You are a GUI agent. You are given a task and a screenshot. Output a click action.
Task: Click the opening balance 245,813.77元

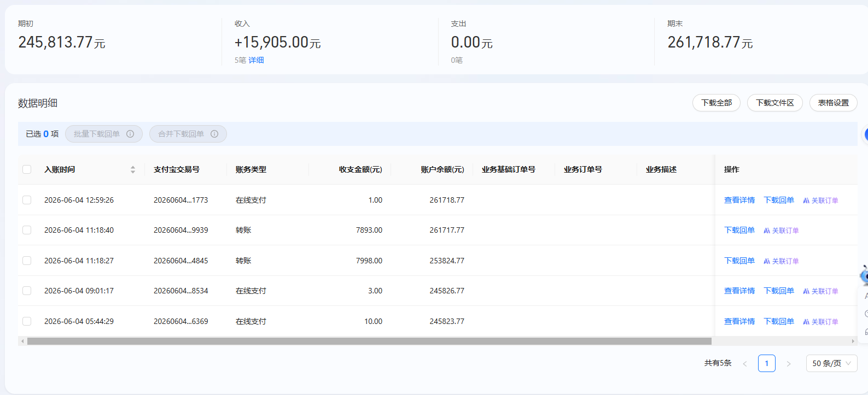(x=62, y=42)
